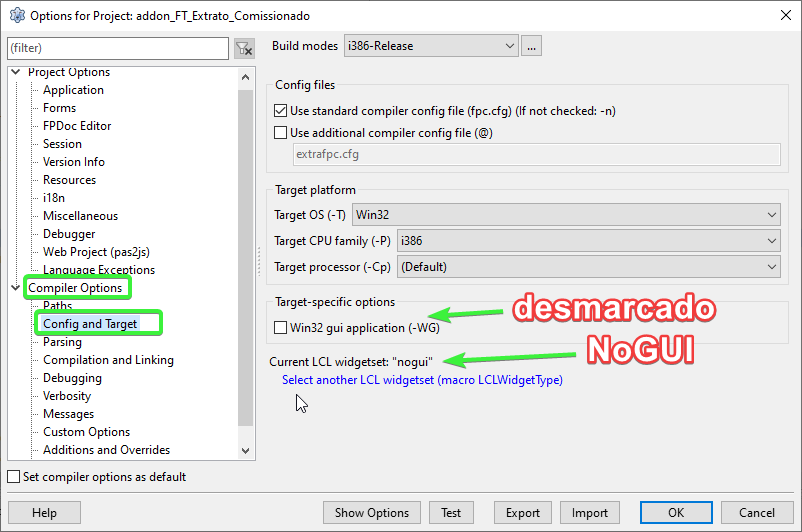This screenshot has height=532, width=802.
Task: Click the Test button
Action: 451,513
